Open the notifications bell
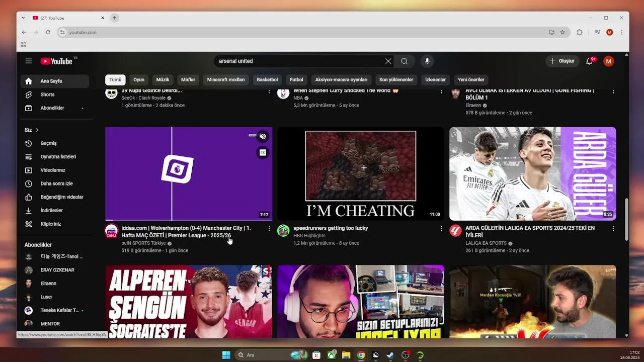Viewport: 644px width, 362px height. click(x=590, y=61)
